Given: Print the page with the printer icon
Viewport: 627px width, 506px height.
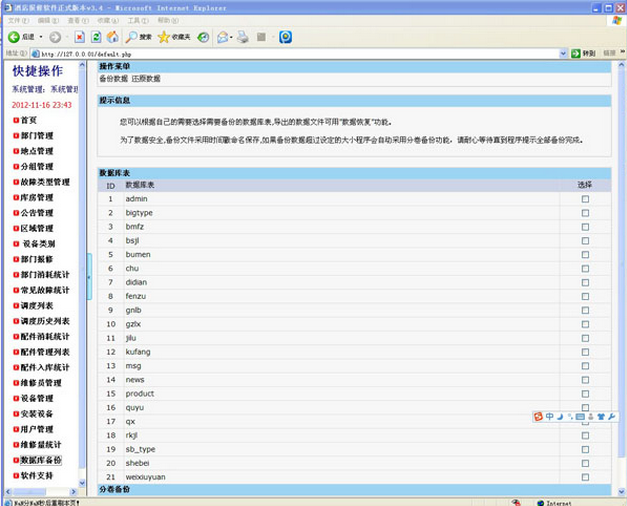Looking at the screenshot, I should tap(242, 37).
